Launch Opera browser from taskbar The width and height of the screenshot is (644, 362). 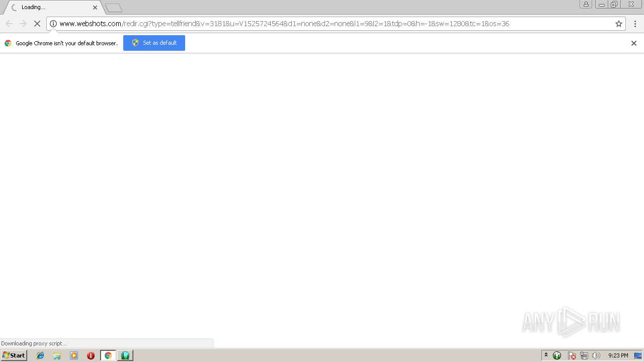pyautogui.click(x=91, y=355)
